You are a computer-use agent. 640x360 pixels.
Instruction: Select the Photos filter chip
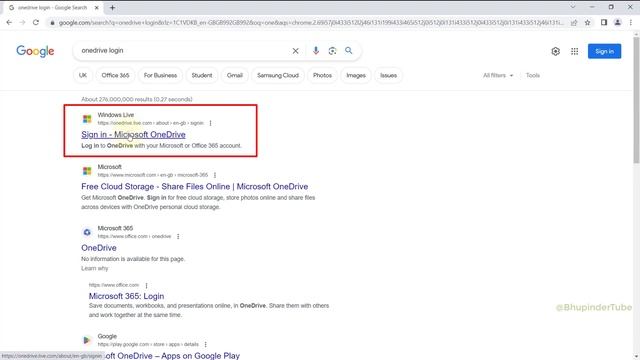click(x=322, y=76)
